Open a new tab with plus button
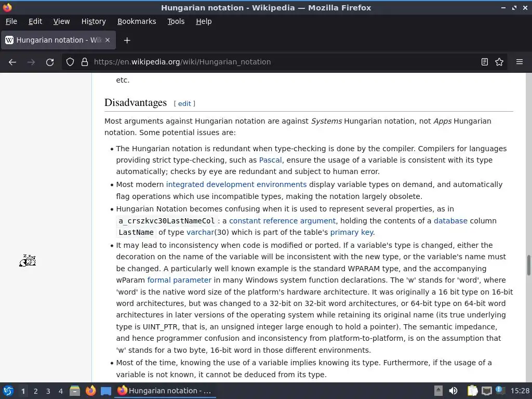 pyautogui.click(x=127, y=41)
